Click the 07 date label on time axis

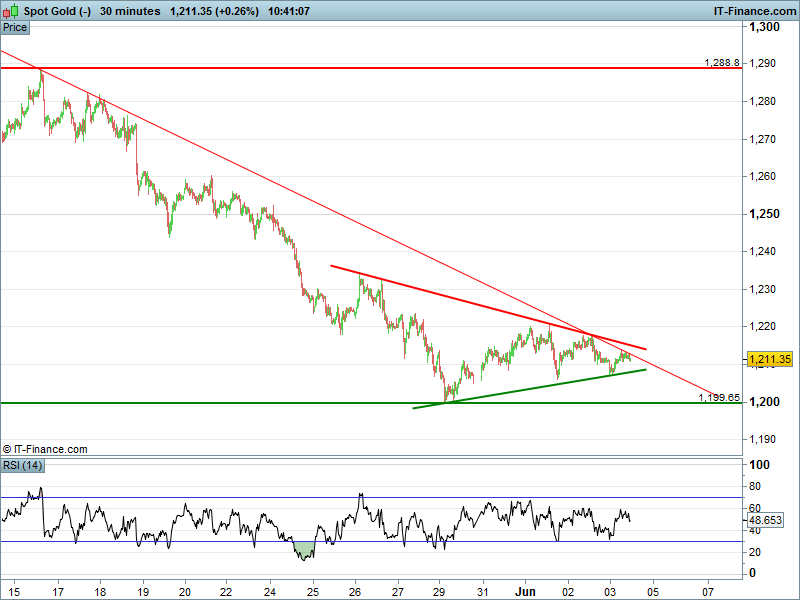coord(708,592)
